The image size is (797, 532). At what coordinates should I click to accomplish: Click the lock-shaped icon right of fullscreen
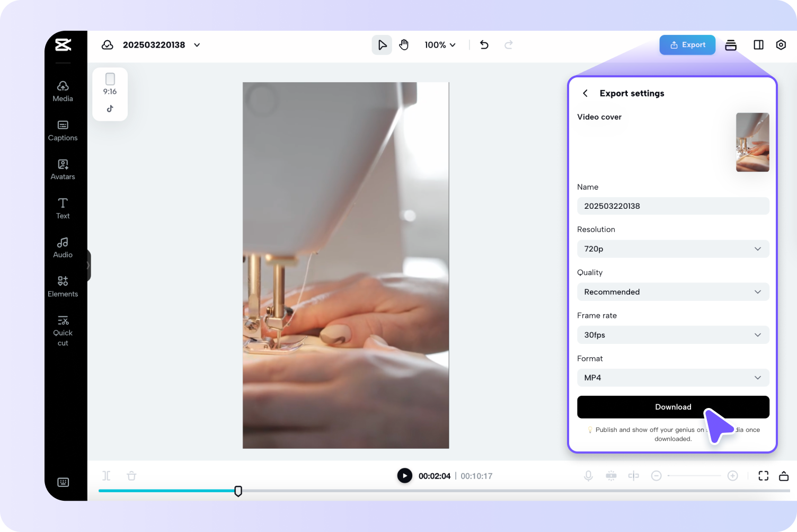784,476
